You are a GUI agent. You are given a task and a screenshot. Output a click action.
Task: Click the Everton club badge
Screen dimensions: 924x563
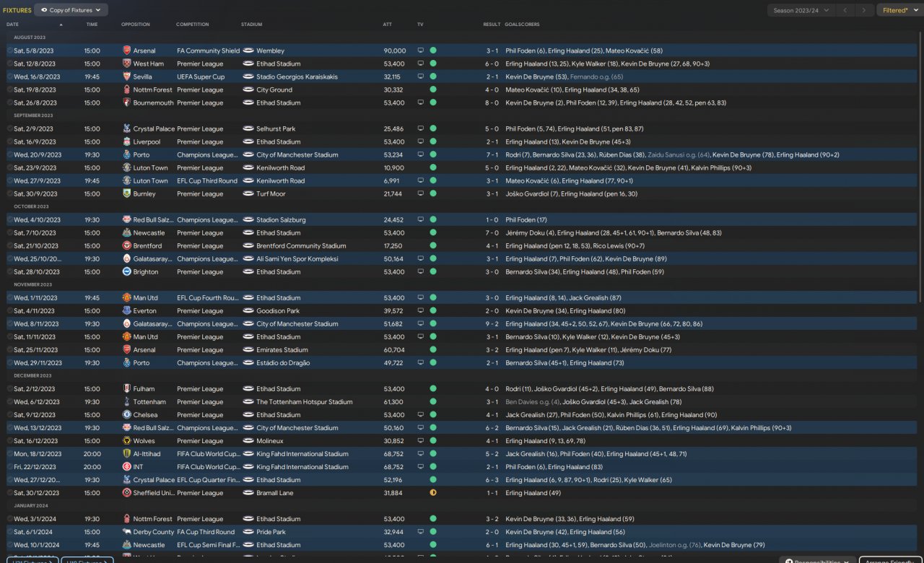(127, 311)
